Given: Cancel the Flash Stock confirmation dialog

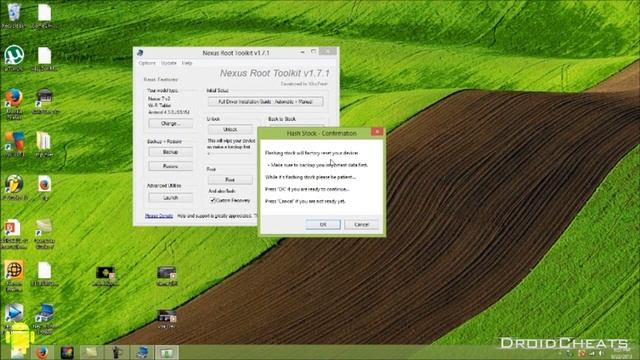Looking at the screenshot, I should (x=361, y=224).
